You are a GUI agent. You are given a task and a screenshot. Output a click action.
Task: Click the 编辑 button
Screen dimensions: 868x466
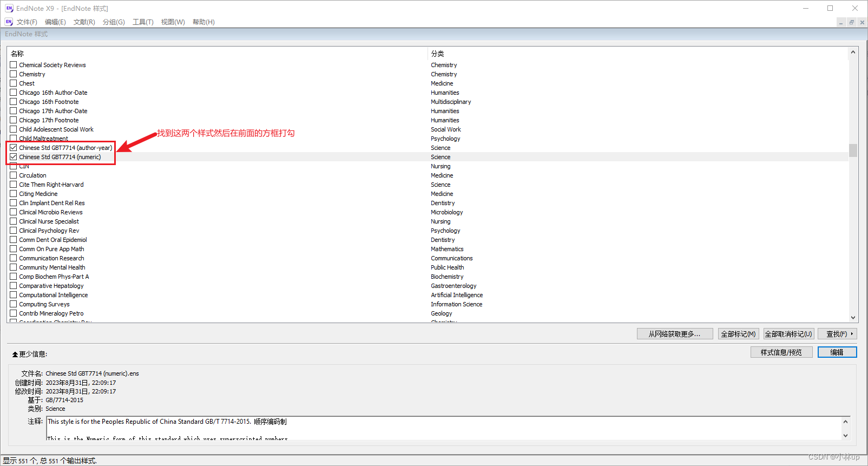click(x=837, y=352)
